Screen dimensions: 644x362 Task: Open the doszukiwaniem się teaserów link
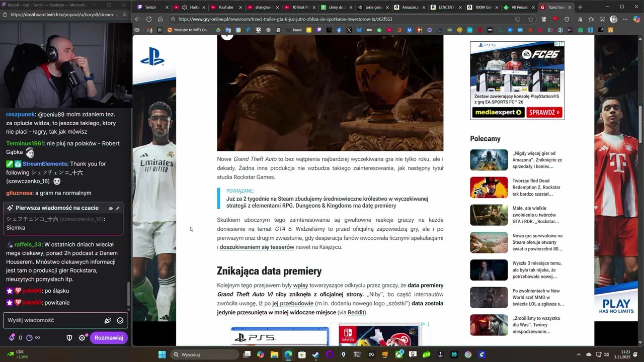pyautogui.click(x=257, y=247)
